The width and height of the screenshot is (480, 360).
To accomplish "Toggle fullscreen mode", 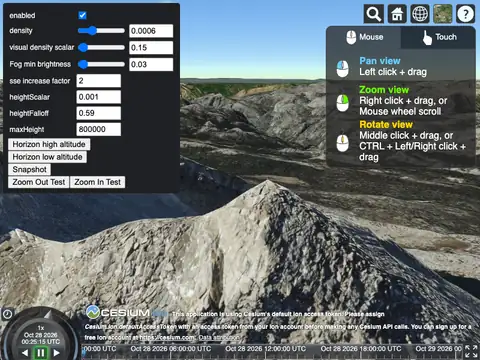I will (471, 352).
